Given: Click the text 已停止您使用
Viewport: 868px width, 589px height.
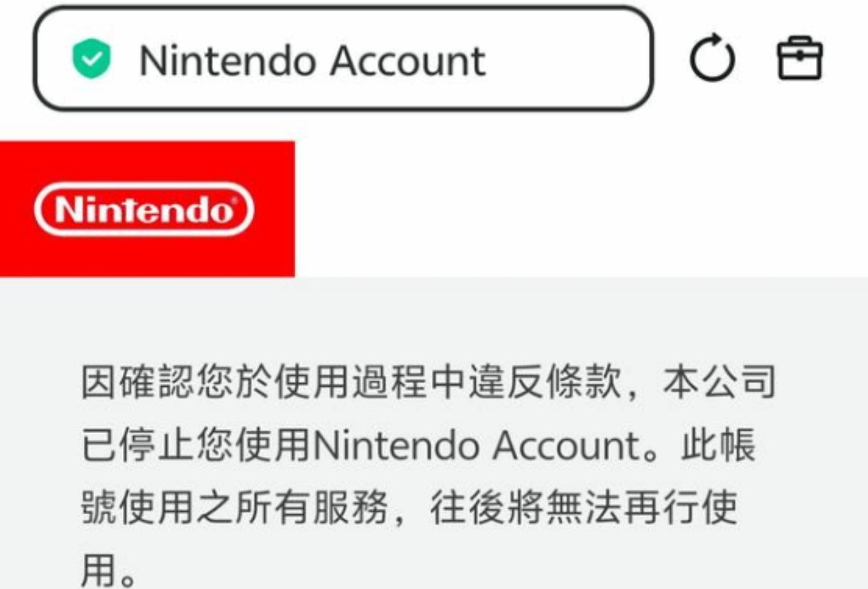Looking at the screenshot, I should coord(196,445).
